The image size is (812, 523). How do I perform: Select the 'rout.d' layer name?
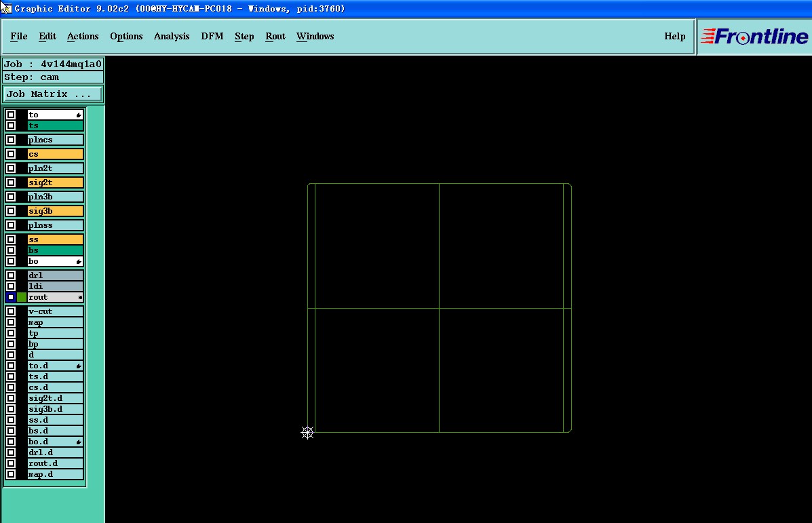tap(56, 464)
